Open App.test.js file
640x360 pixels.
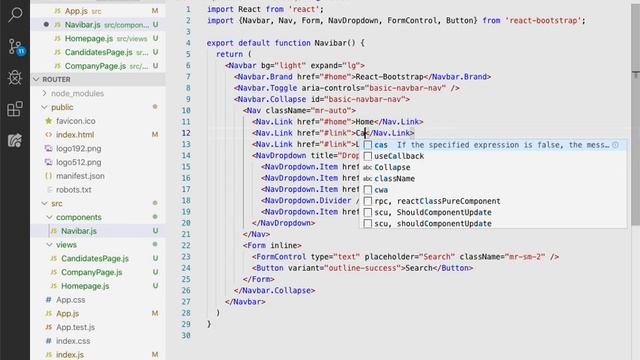coord(98,327)
